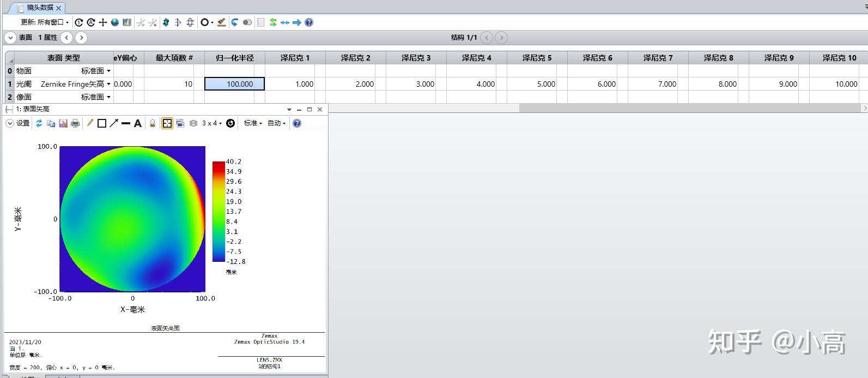Open Zernike Fringe矢高 surface type dropdown
The image size is (868, 378).
pyautogui.click(x=108, y=84)
